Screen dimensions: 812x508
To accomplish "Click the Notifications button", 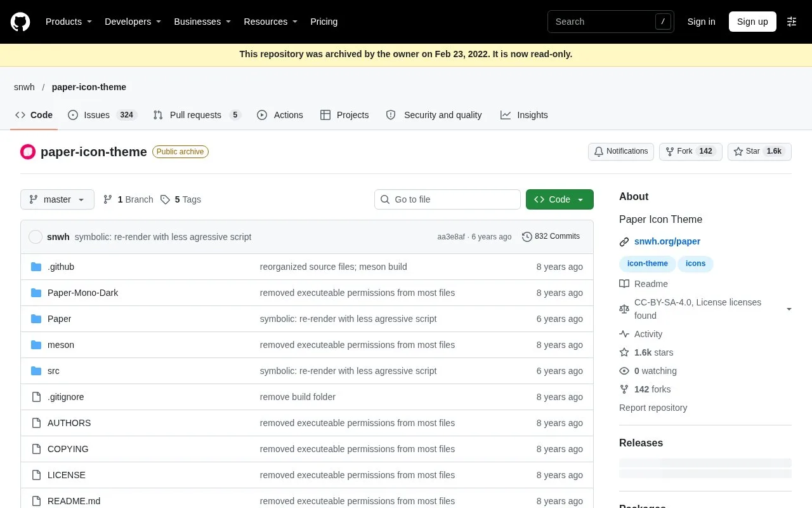I will 621,151.
